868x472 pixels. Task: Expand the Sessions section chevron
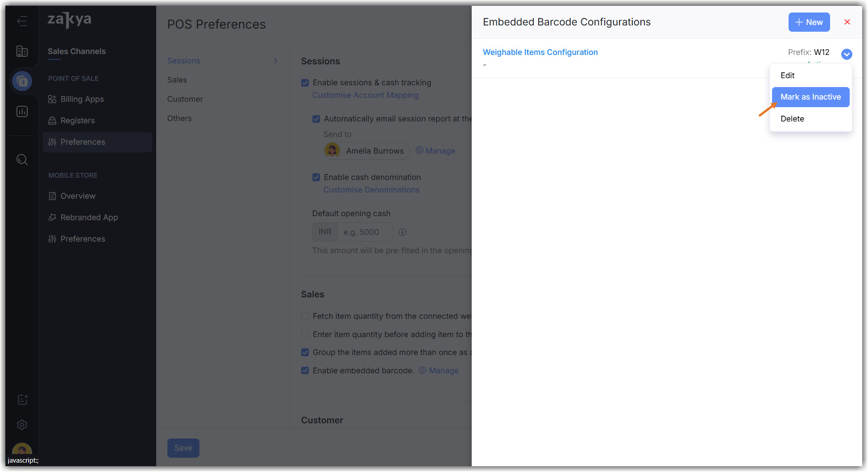276,61
